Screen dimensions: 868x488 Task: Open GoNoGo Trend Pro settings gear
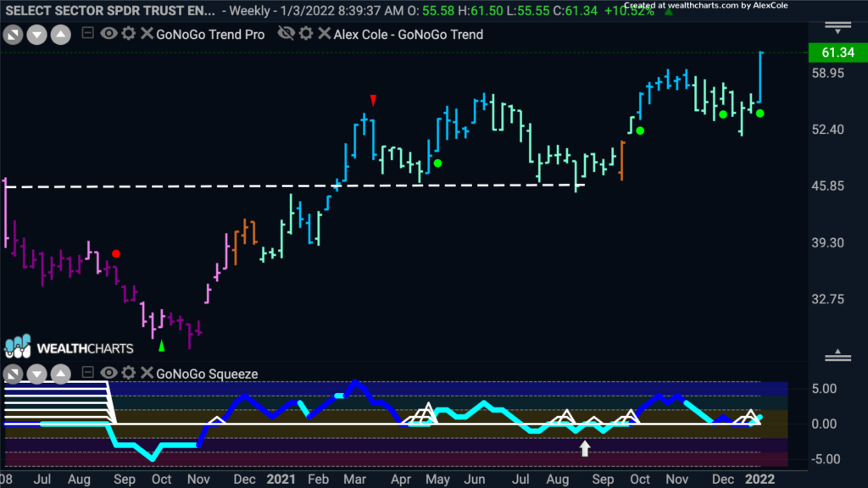coord(129,33)
